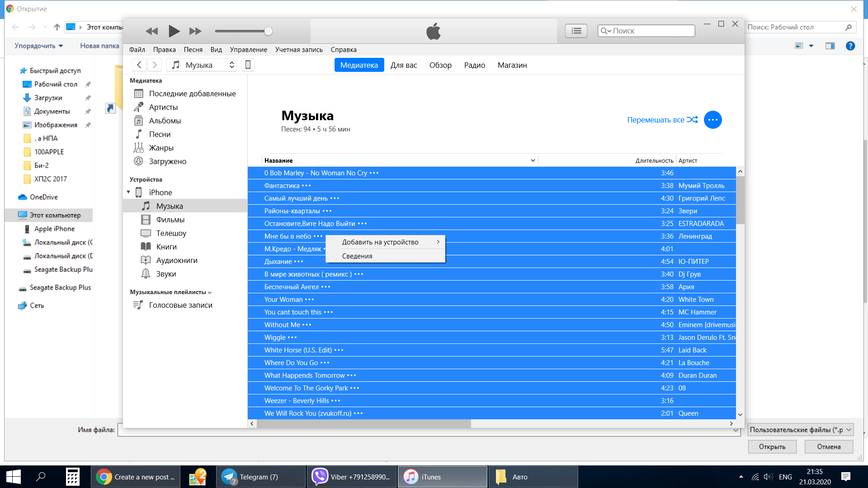Collapse Музыкальные плейлисты section chevron
Image resolution: width=868 pixels, height=488 pixels.
(x=210, y=293)
